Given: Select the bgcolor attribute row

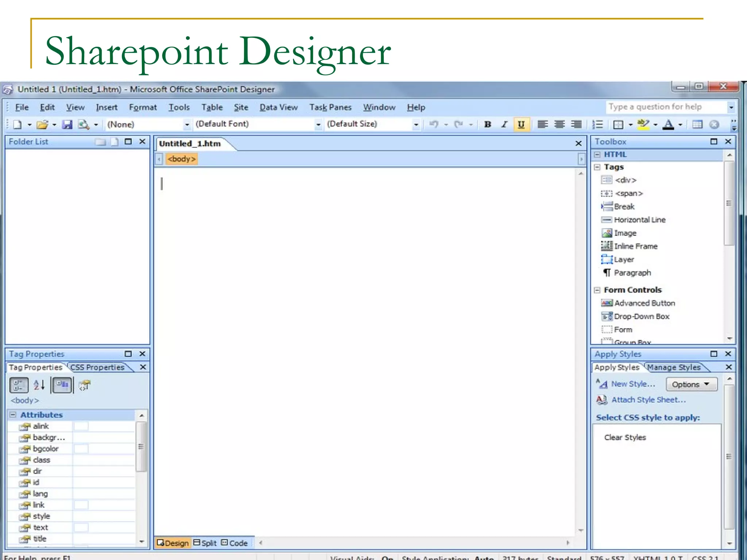Looking at the screenshot, I should coord(71,448).
